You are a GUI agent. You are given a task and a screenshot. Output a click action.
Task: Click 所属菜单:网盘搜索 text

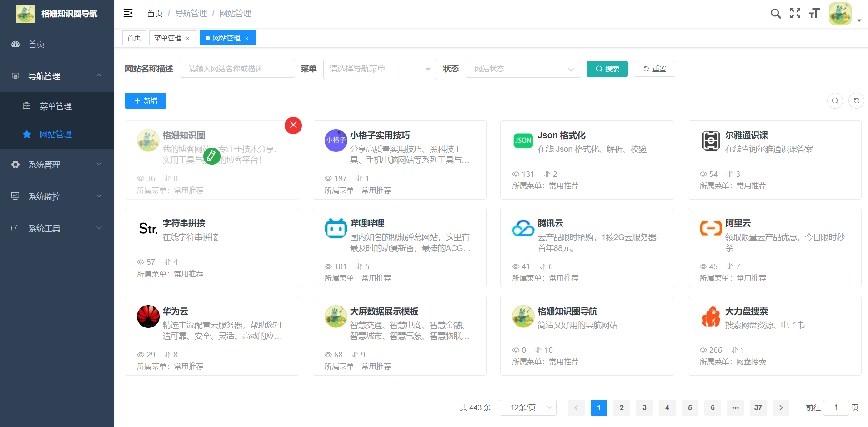pyautogui.click(x=733, y=362)
